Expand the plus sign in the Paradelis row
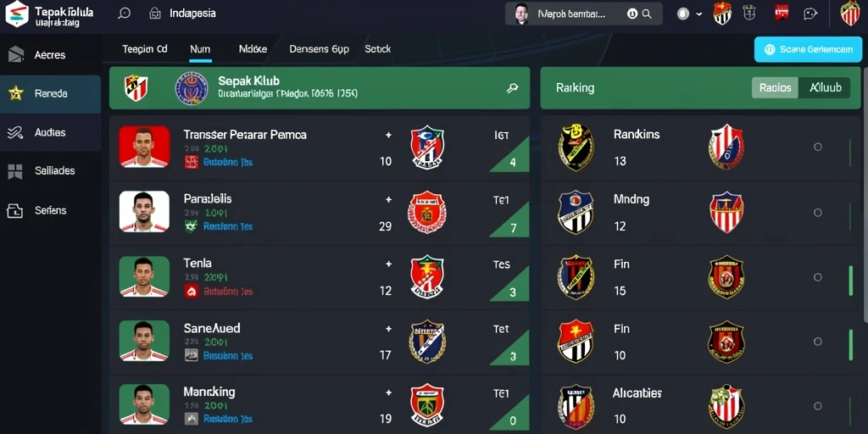Image resolution: width=868 pixels, height=434 pixels. [x=388, y=200]
